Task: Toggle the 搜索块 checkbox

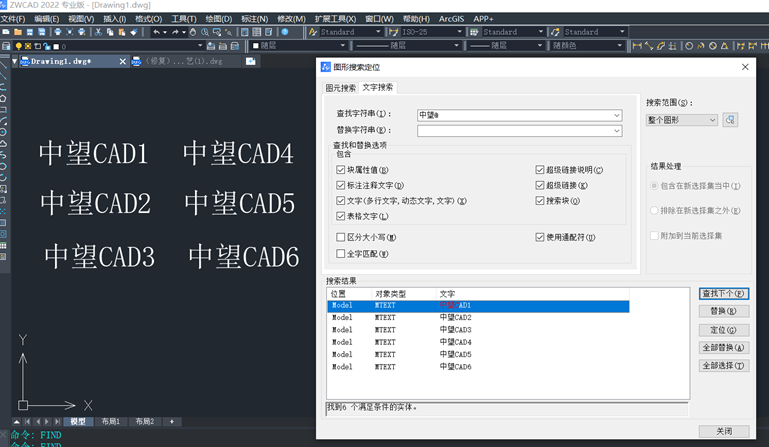Action: coord(540,201)
